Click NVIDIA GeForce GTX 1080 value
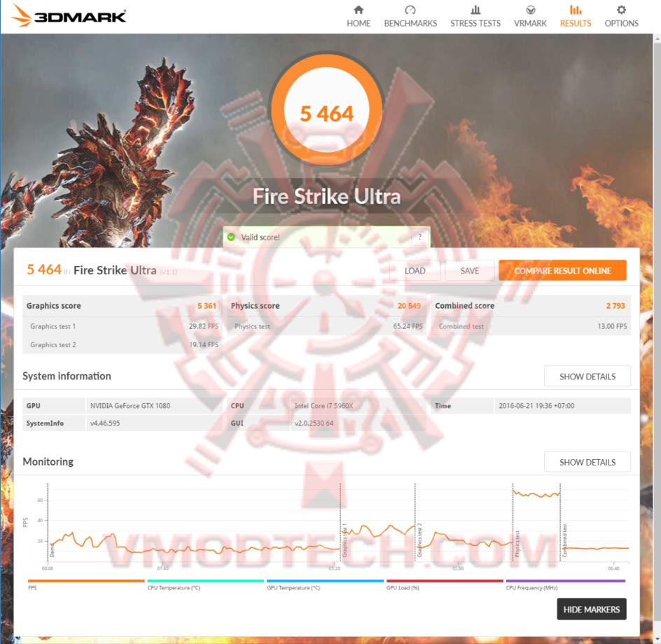The image size is (661, 644). pyautogui.click(x=130, y=406)
